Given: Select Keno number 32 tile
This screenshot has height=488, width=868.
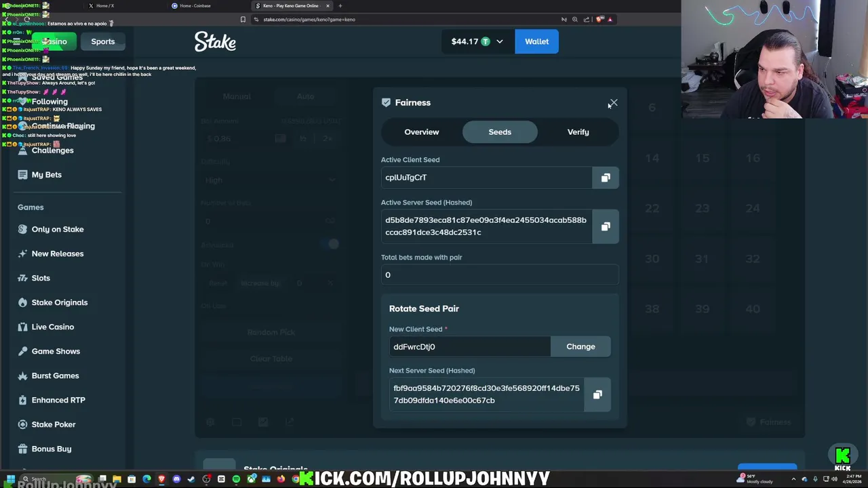Looking at the screenshot, I should click(x=753, y=259).
